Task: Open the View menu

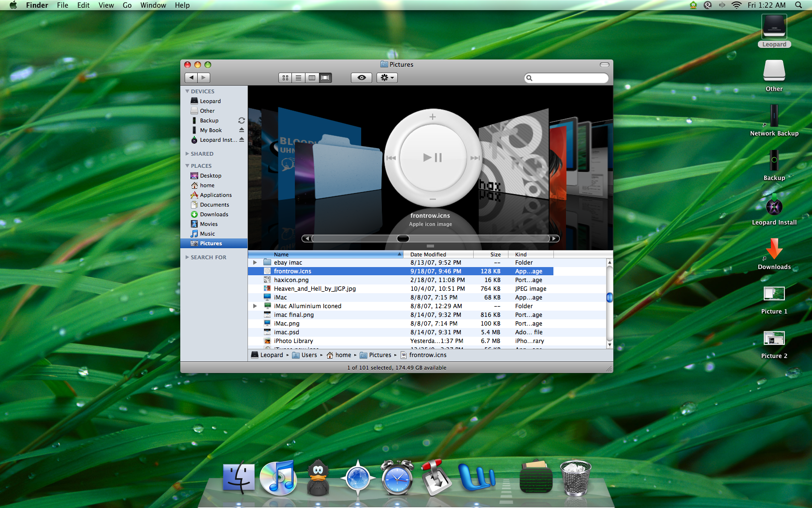Action: (106, 5)
